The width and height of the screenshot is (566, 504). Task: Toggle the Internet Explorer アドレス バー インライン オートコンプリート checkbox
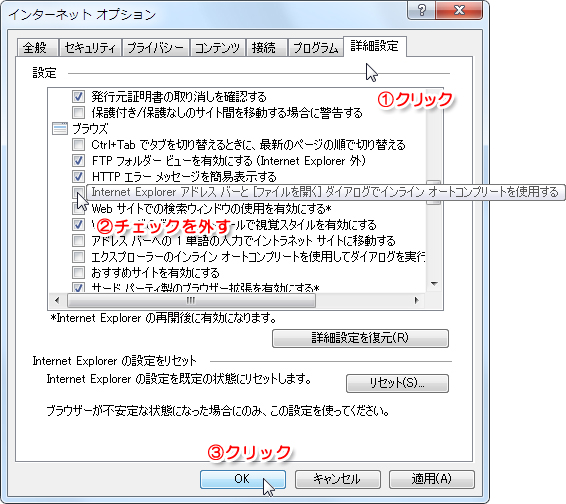pyautogui.click(x=78, y=192)
